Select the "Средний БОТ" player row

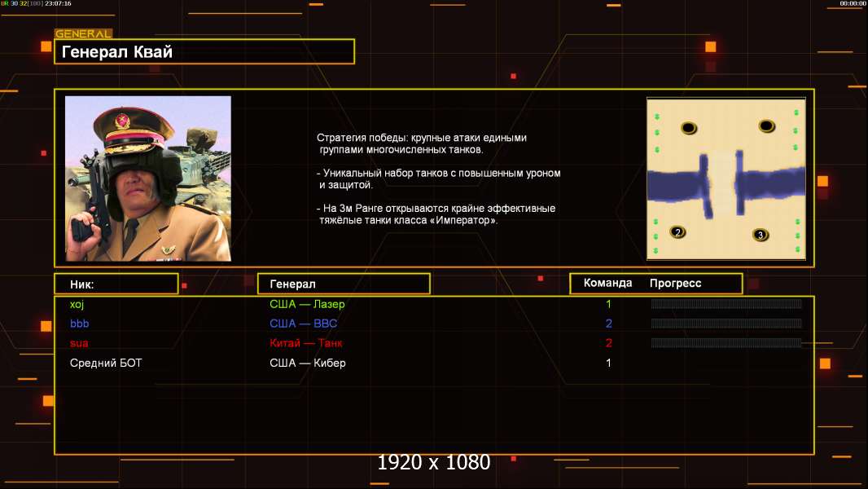point(434,363)
